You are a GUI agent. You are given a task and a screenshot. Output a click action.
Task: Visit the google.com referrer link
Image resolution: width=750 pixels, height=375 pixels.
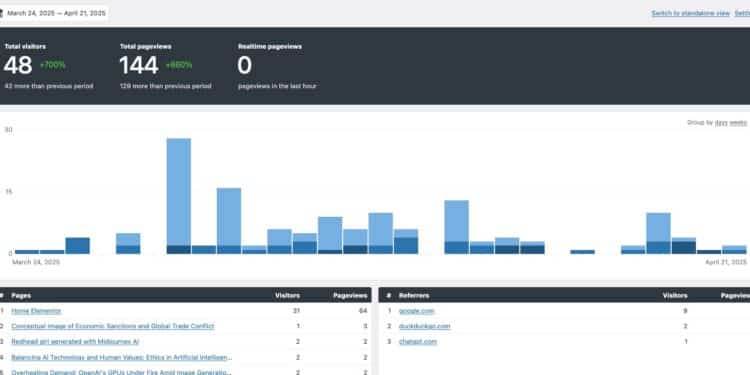click(416, 311)
